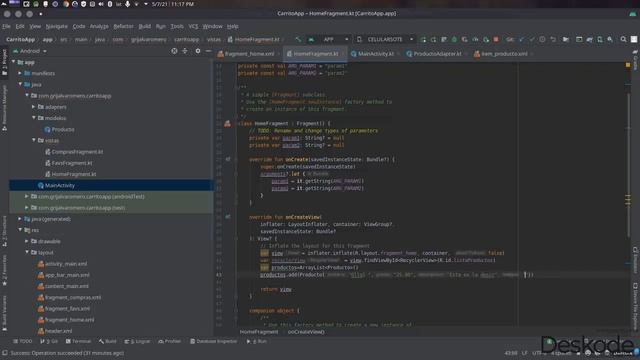Select content_main.xml in layout folder
The image size is (640, 360).
[x=63, y=286]
